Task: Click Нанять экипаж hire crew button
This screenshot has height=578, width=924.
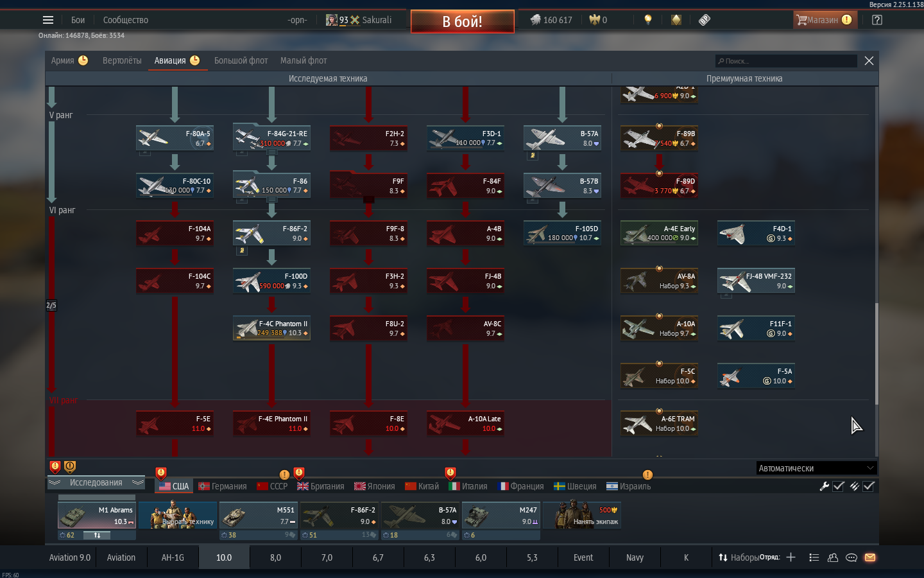Action: coord(581,515)
